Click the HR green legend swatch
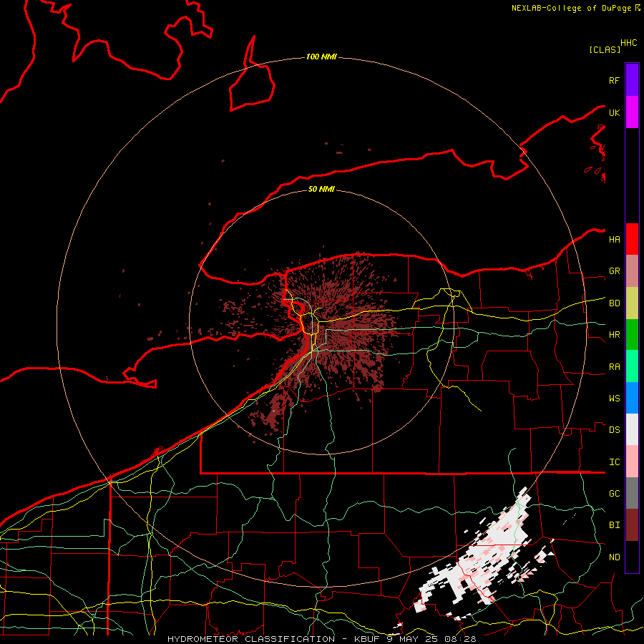The height and width of the screenshot is (644, 644). coord(632,335)
